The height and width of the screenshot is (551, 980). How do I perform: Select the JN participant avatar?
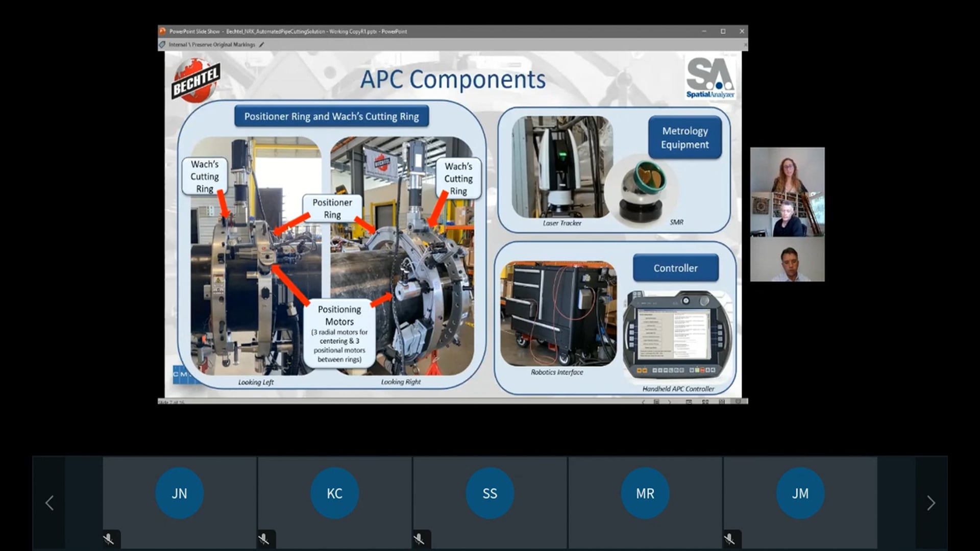point(179,493)
